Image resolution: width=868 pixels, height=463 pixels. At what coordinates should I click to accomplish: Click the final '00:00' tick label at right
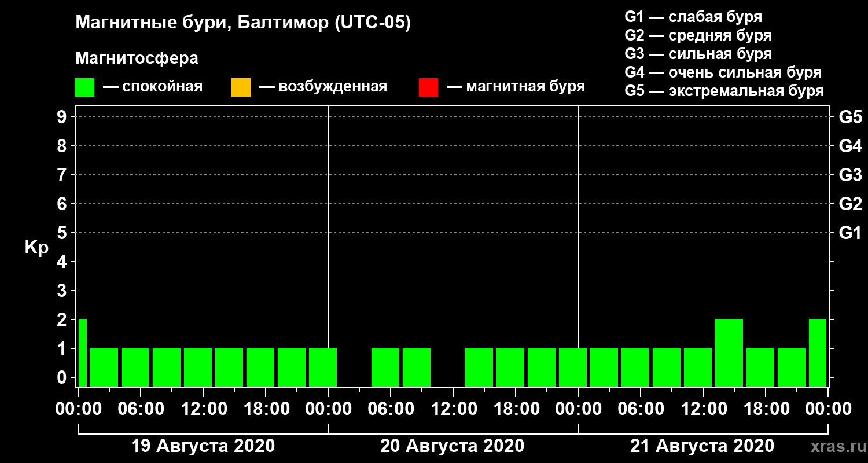[828, 409]
